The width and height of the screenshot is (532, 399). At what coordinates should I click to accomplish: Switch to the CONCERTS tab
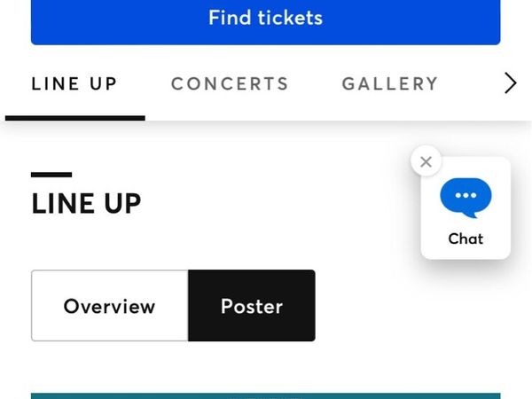point(230,84)
